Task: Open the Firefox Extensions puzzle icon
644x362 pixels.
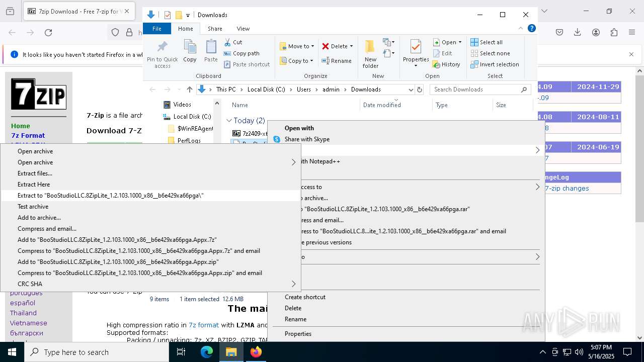Action: click(614, 32)
